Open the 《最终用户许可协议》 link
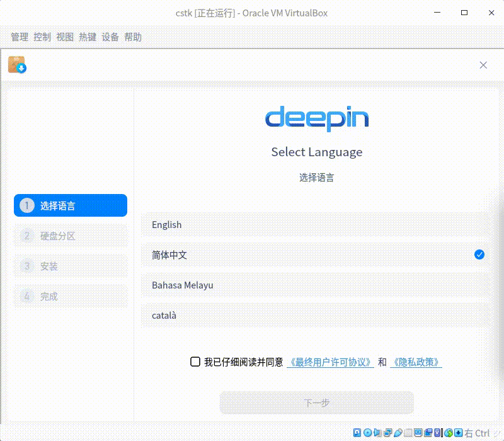The image size is (504, 441). click(330, 362)
